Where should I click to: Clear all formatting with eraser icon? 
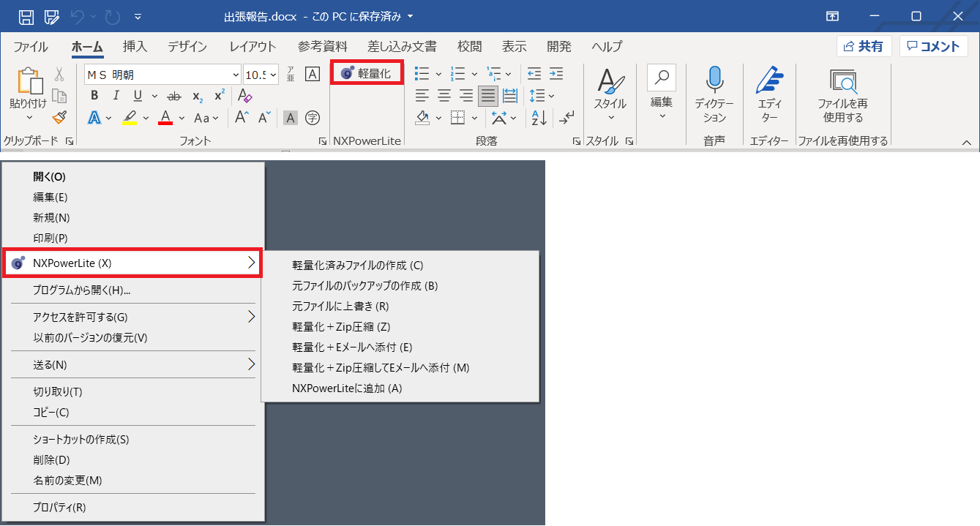click(245, 96)
